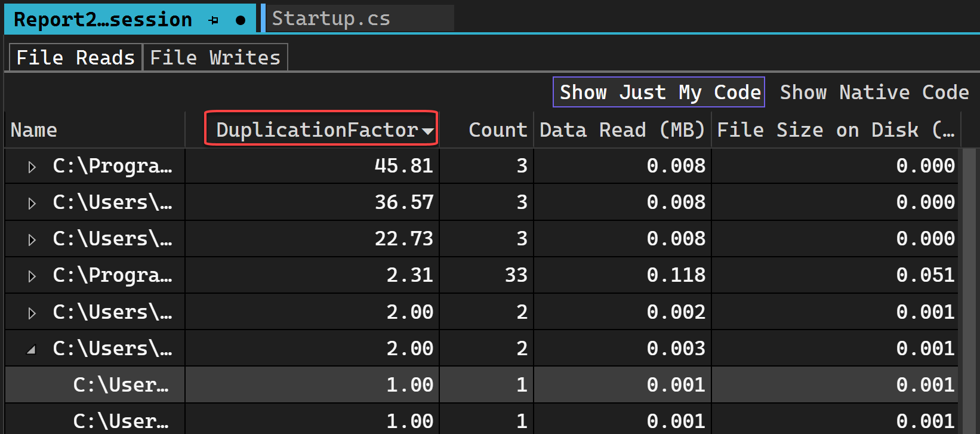
Task: Pin the Report2 session tab
Action: (x=213, y=20)
